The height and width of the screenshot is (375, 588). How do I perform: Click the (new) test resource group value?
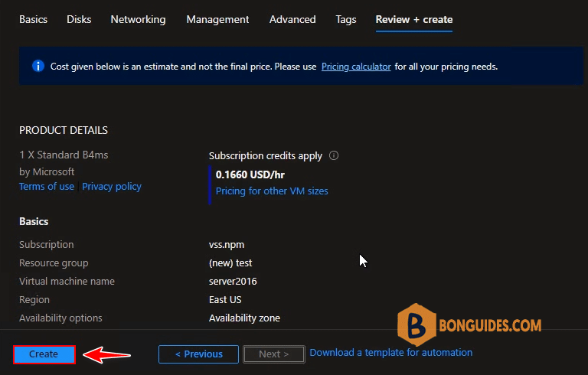(x=230, y=262)
